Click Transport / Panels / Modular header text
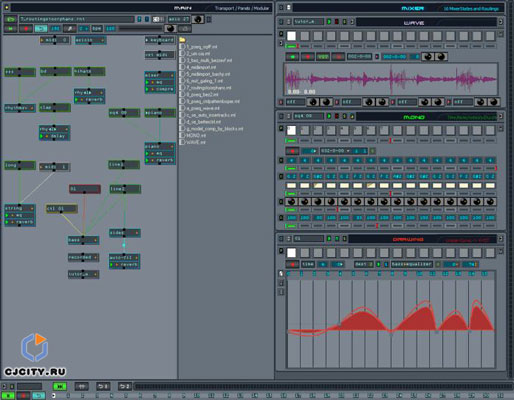514x400 pixels. pos(242,8)
